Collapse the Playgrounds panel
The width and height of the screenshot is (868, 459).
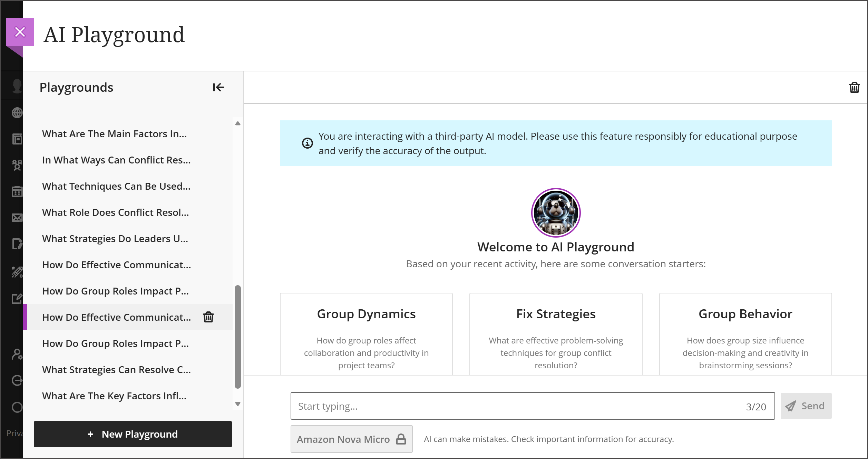click(x=218, y=87)
